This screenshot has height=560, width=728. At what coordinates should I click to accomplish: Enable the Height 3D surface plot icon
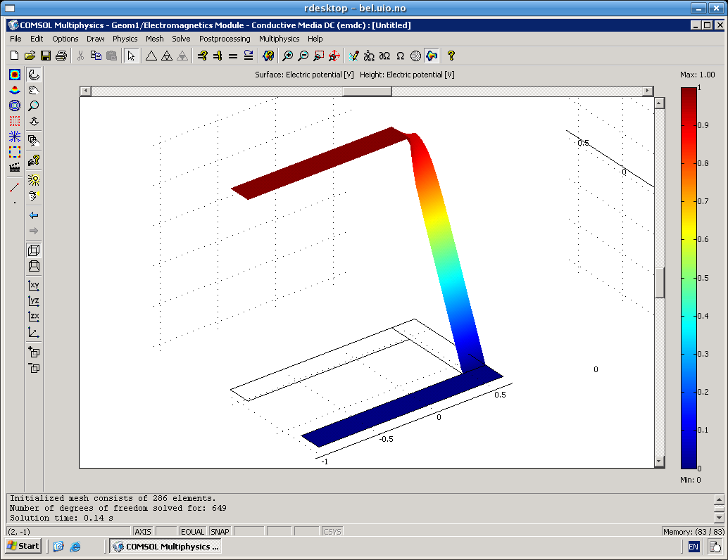click(15, 90)
